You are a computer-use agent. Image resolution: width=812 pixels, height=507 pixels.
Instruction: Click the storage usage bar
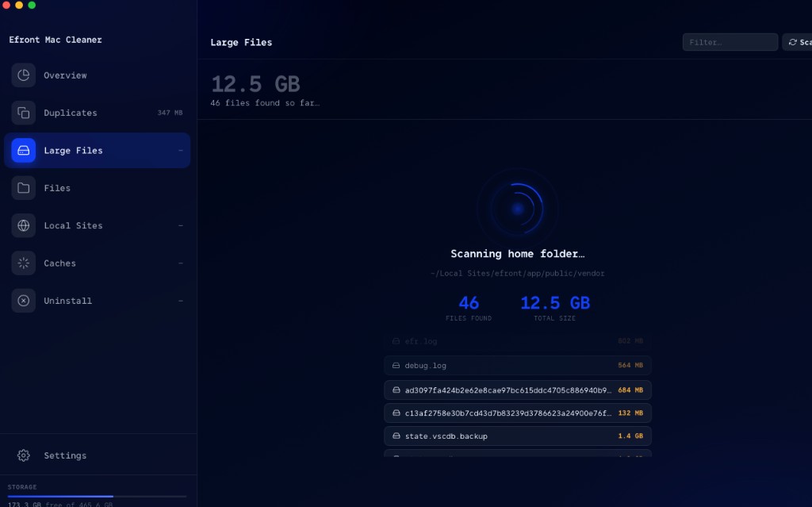tap(97, 496)
